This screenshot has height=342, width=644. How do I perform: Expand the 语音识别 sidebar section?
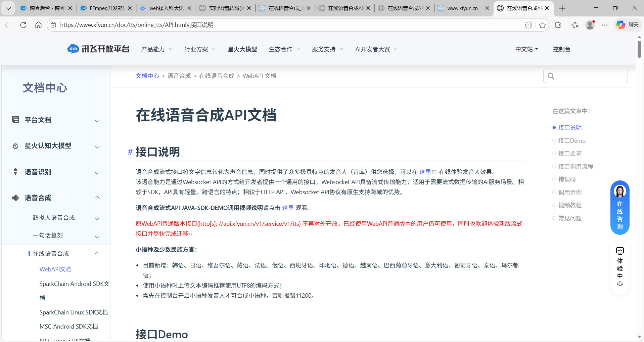(97, 173)
